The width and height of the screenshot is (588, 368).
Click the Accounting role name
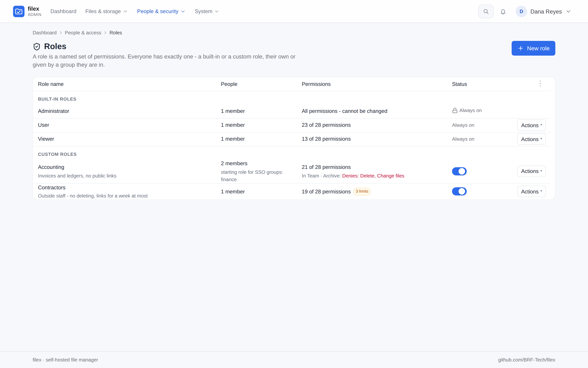pos(51,167)
